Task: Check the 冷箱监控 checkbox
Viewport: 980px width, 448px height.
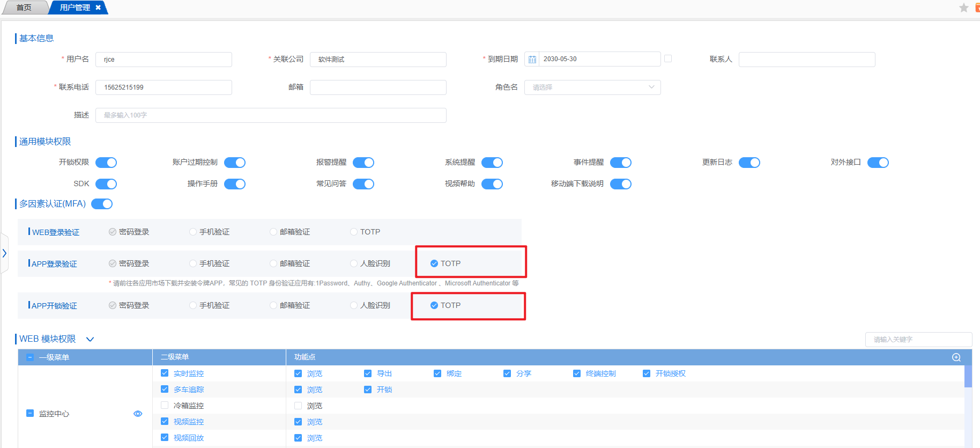Action: click(x=165, y=406)
